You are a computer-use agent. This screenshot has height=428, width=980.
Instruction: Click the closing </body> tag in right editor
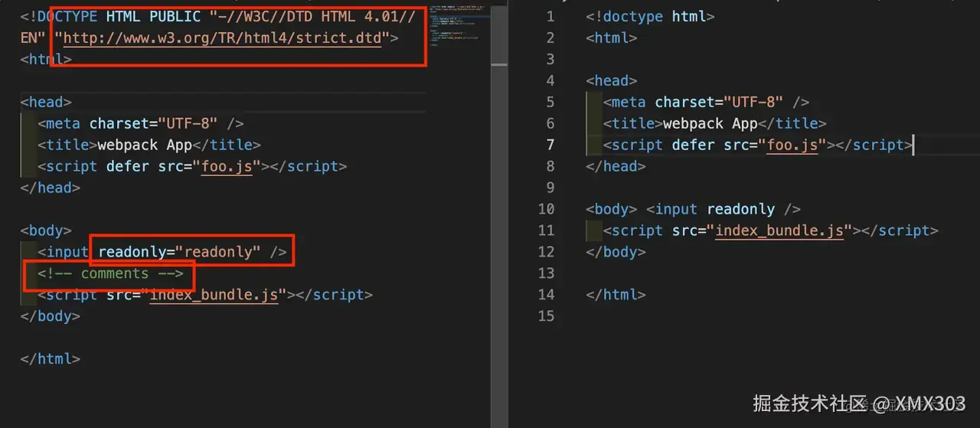tap(616, 252)
